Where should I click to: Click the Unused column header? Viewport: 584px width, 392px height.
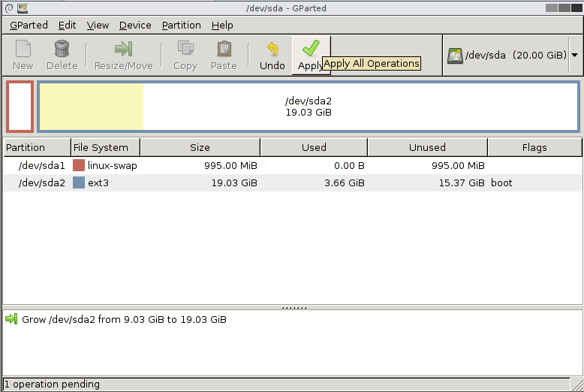(427, 147)
